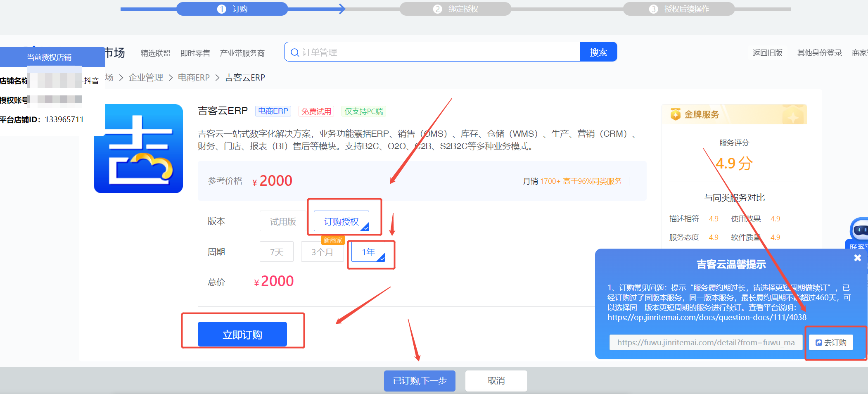Click step 1 订购 in progress bar

[232, 9]
